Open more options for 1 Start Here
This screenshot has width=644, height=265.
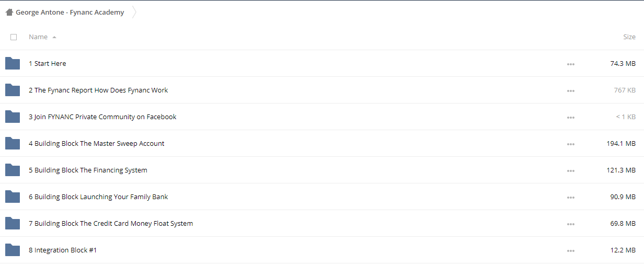pos(570,64)
